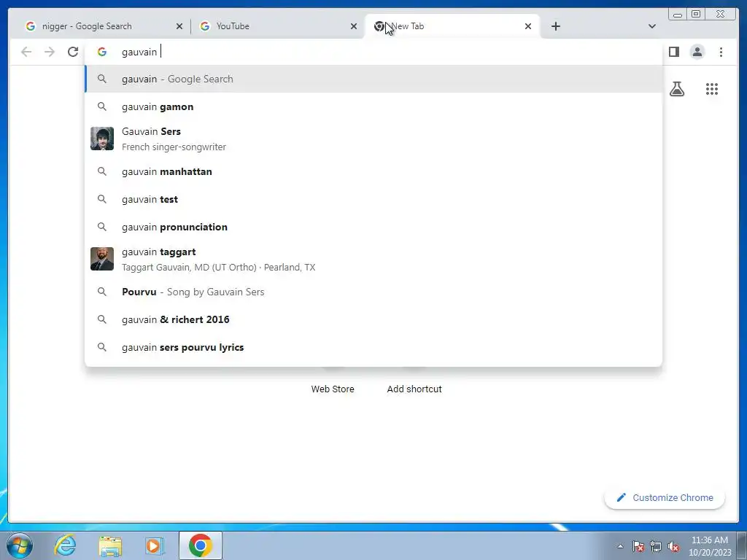Screen dimensions: 747x560
Task: Click the Add shortcut label
Action: pos(414,389)
